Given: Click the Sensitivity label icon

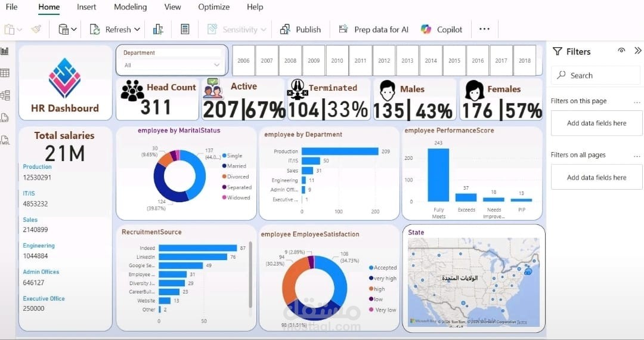Looking at the screenshot, I should [212, 30].
